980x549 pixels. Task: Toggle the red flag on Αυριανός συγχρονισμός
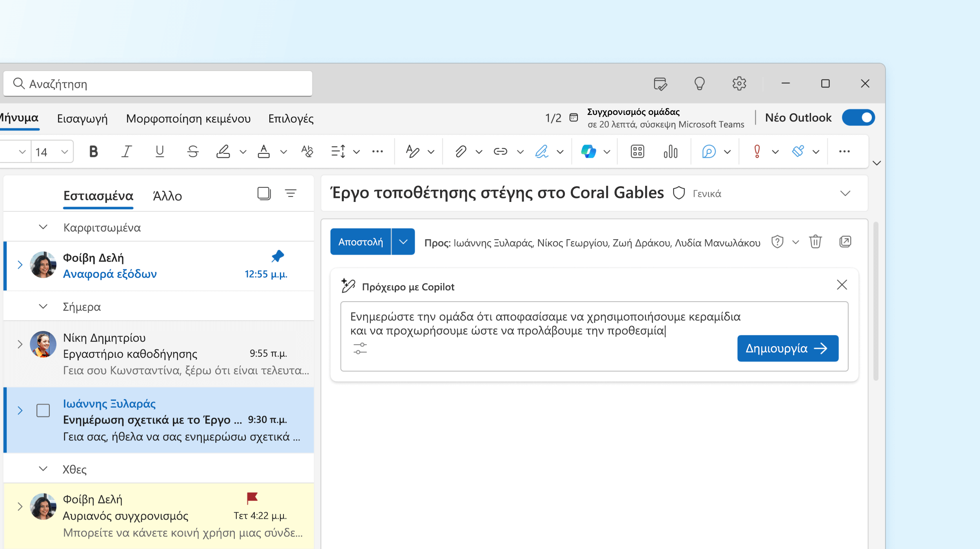pyautogui.click(x=252, y=498)
